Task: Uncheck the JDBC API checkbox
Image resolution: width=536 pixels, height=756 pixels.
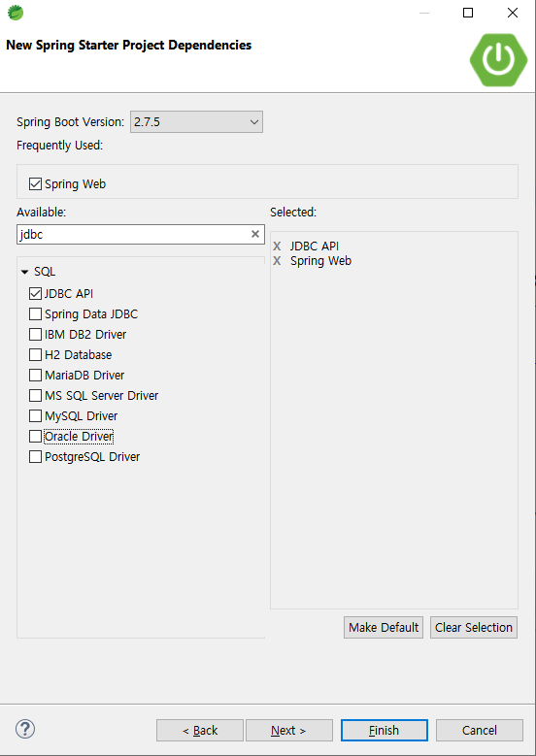Action: (x=35, y=293)
